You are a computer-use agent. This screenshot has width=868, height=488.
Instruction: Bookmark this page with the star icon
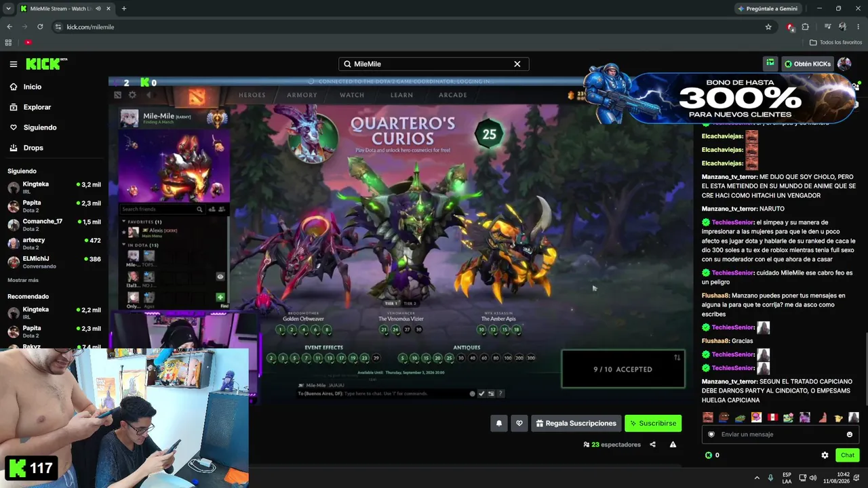(768, 27)
